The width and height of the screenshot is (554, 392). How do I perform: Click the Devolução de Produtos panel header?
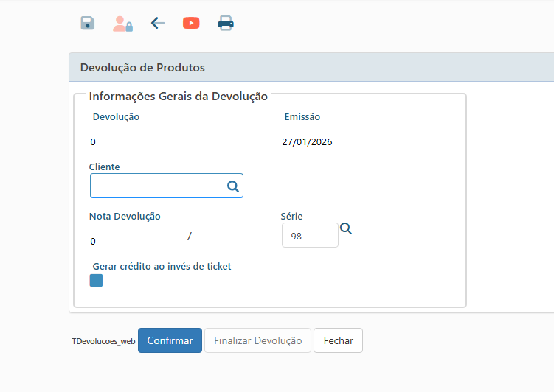point(142,68)
